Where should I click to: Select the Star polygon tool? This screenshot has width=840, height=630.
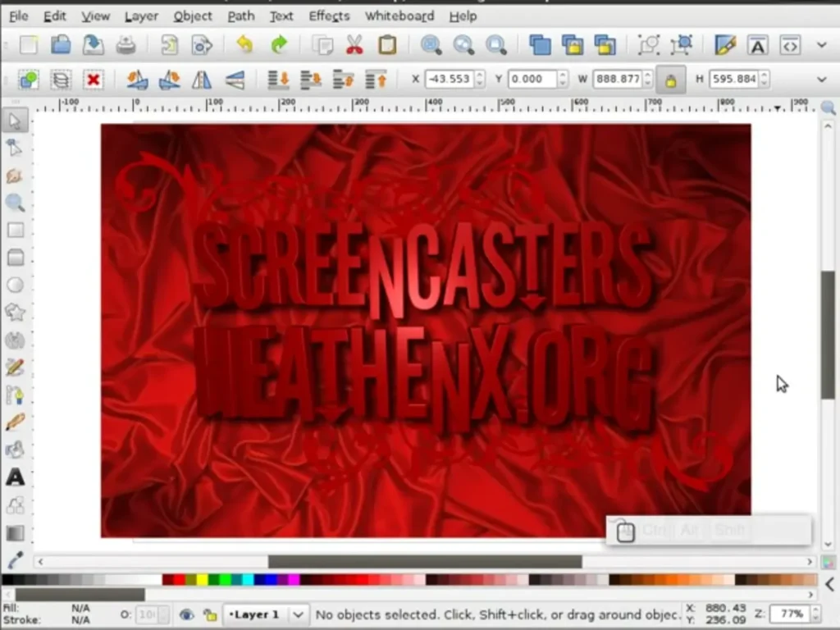(x=15, y=313)
